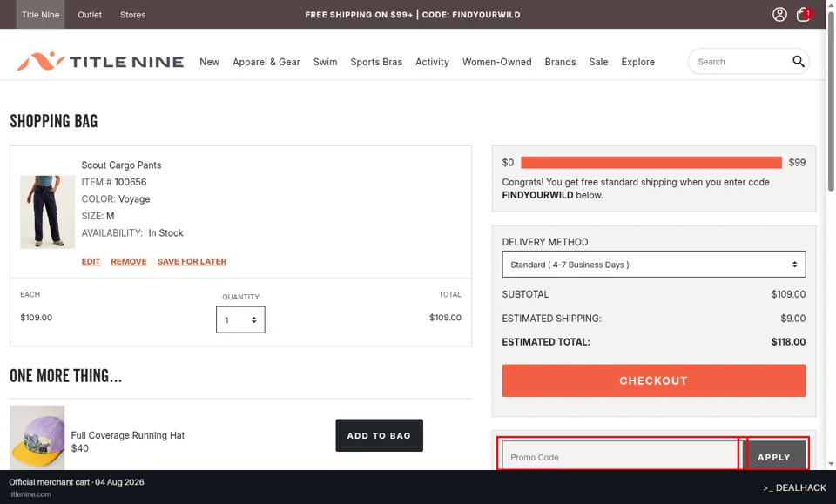Switch to the Outlet top tab
The image size is (836, 504).
click(x=90, y=15)
